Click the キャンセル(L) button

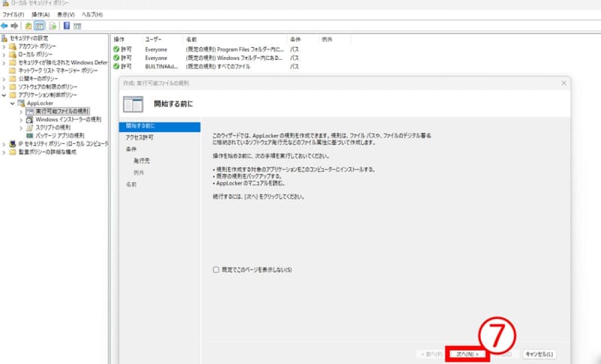[x=539, y=353]
